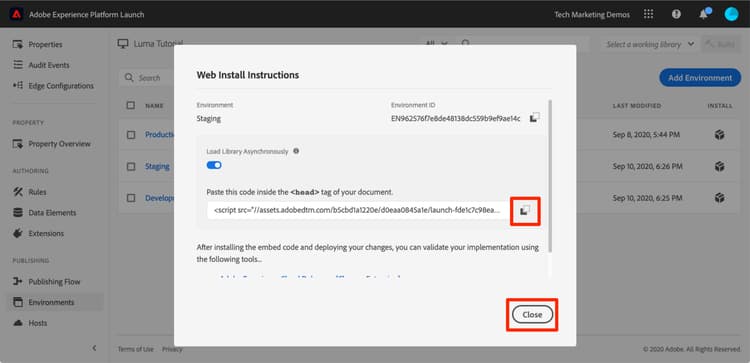Open the user profile avatar

coord(731,14)
